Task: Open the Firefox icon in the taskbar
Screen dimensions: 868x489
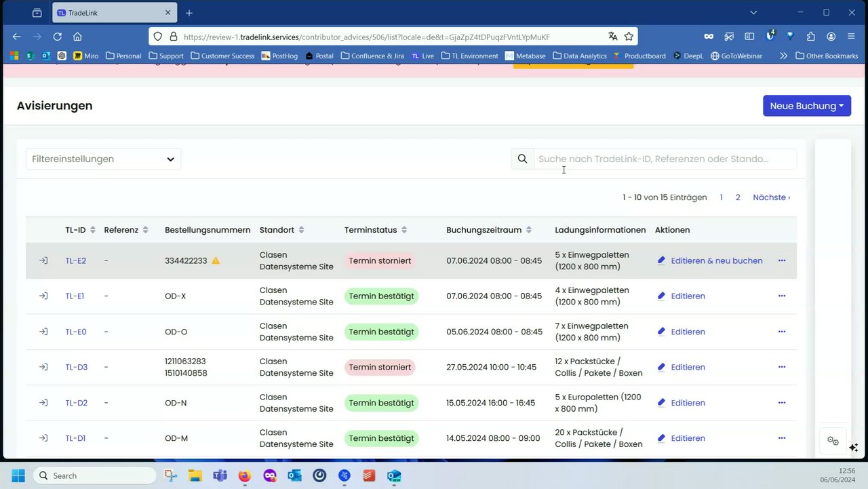Action: (245, 475)
